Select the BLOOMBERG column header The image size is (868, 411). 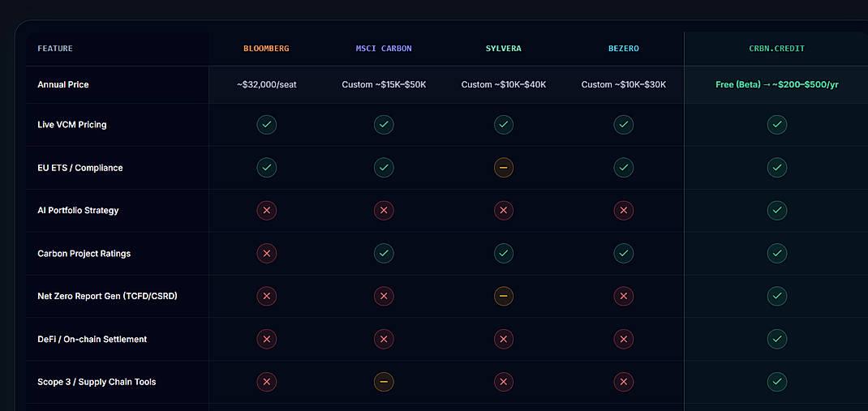266,49
